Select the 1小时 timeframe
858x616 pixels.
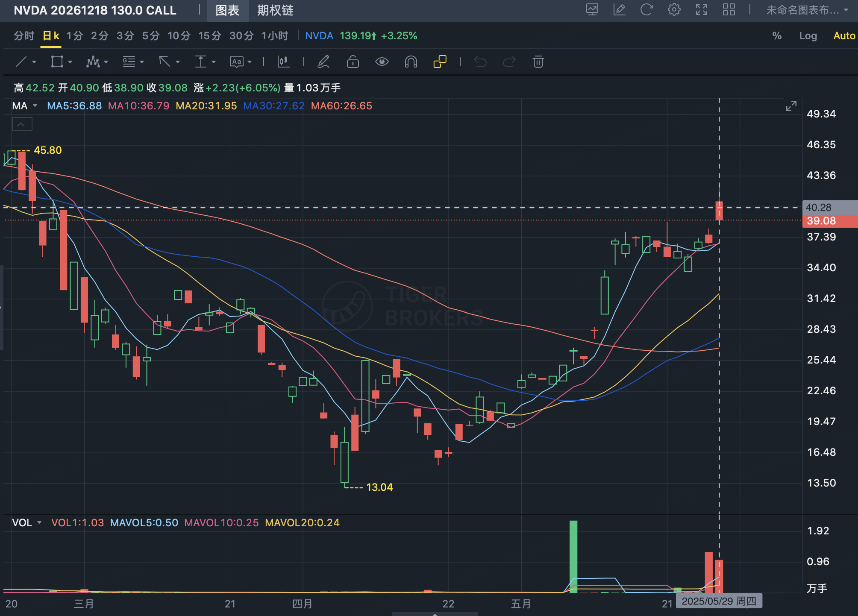pos(275,35)
